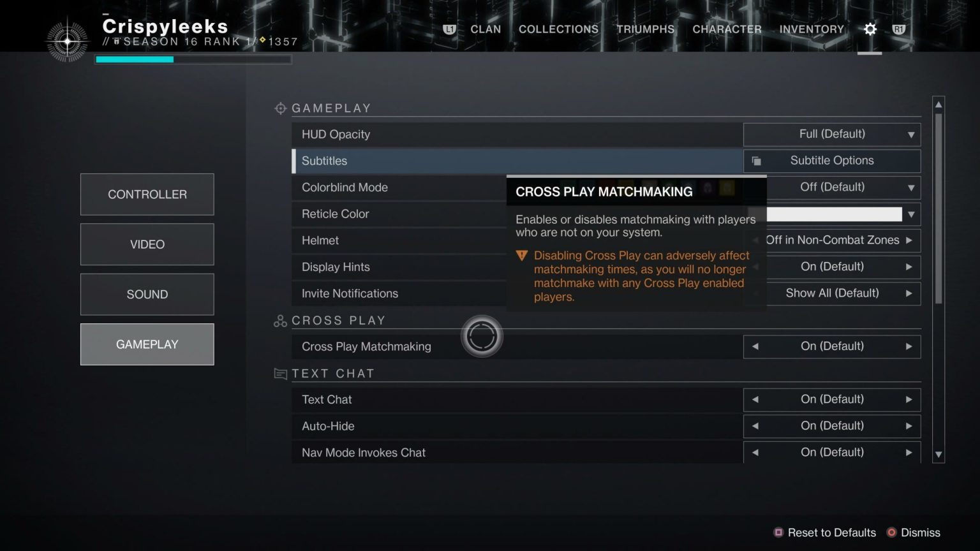Click the R1 bumper icon

coord(899,29)
